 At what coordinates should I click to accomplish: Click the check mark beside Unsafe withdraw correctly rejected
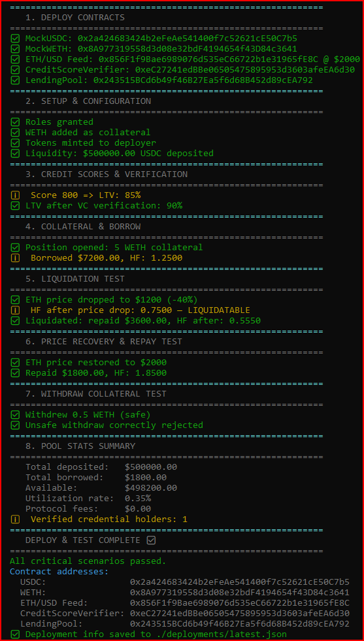tap(15, 425)
